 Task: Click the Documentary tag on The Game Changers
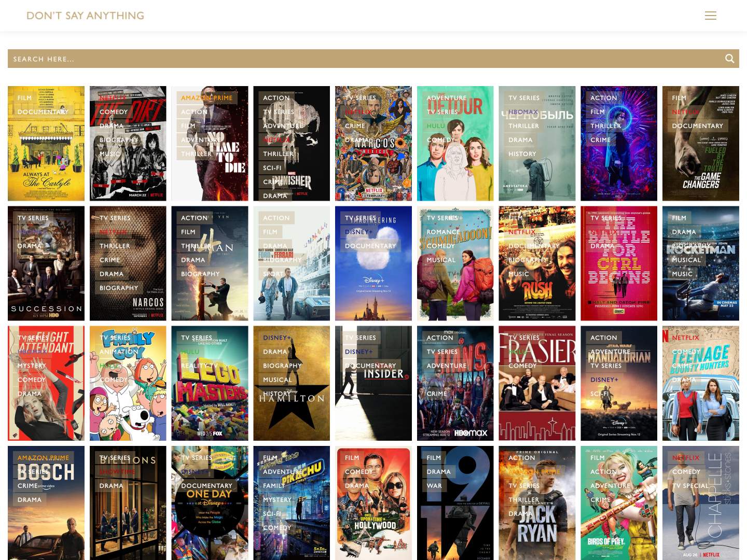697,125
